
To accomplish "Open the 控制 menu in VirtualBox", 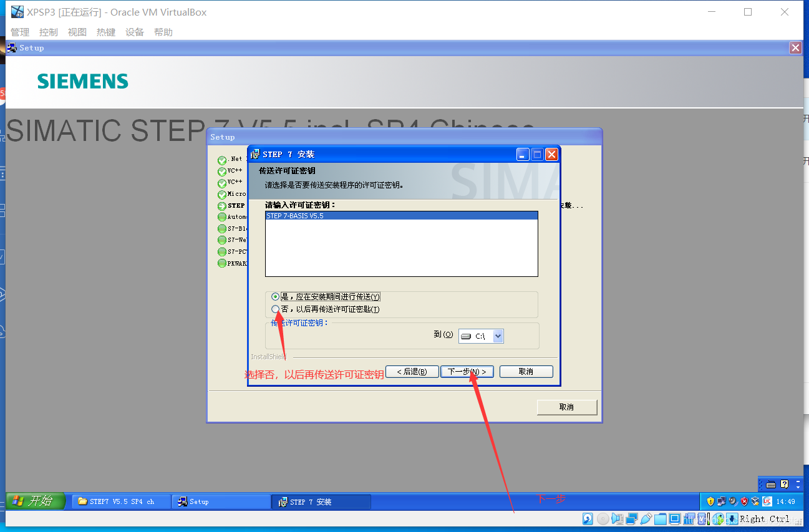I will (x=49, y=32).
